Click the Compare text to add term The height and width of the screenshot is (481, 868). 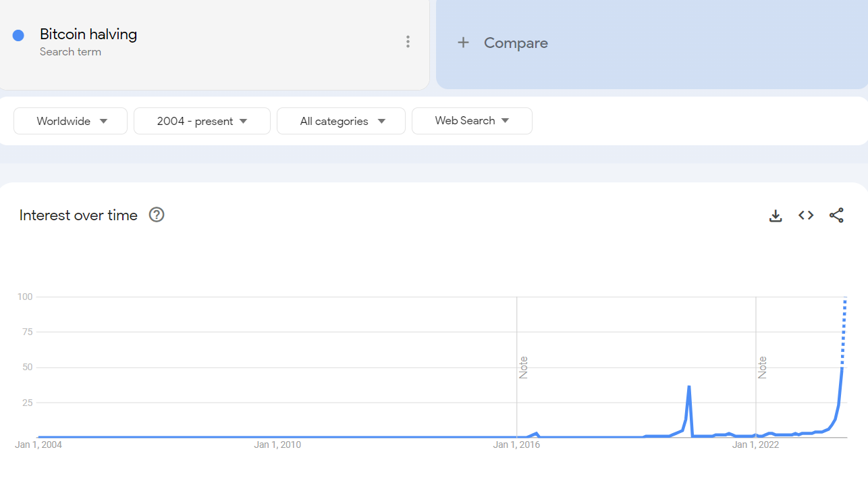516,43
